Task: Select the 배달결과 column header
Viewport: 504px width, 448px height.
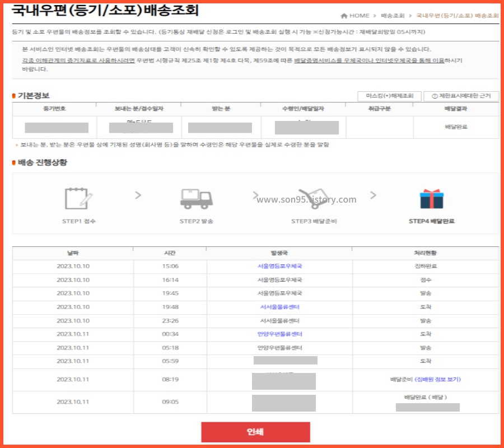Action: point(456,109)
